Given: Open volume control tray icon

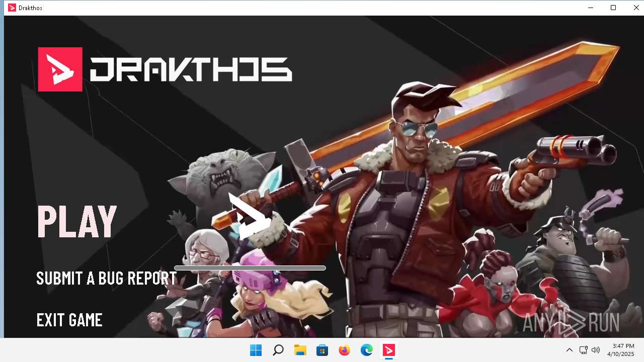Looking at the screenshot, I should (596, 350).
